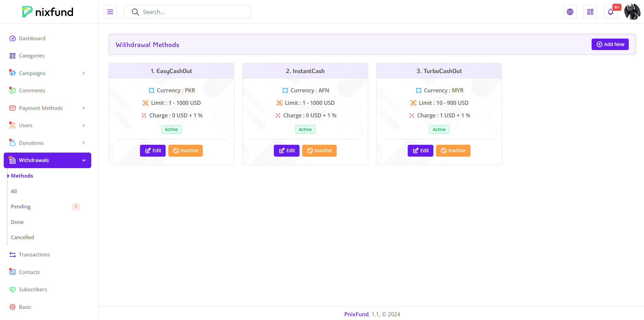Click the hamburger menu toggle icon
Viewport: 644px width, 320px height.
pos(110,12)
